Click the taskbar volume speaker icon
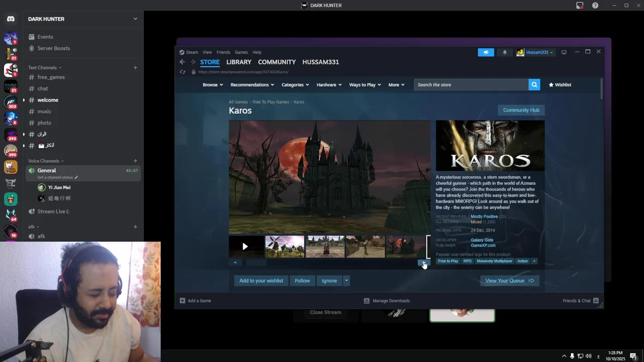This screenshot has width=644, height=362. tap(588, 356)
